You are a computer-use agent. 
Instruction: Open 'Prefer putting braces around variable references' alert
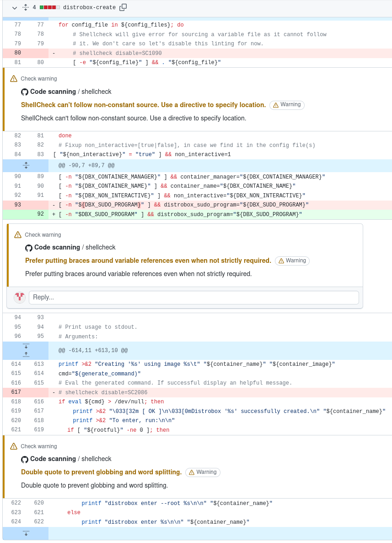click(148, 261)
